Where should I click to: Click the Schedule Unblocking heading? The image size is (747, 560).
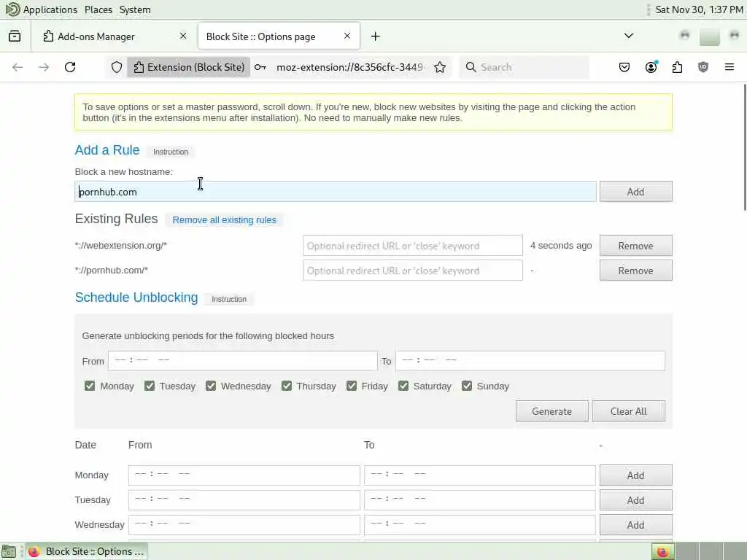point(136,297)
